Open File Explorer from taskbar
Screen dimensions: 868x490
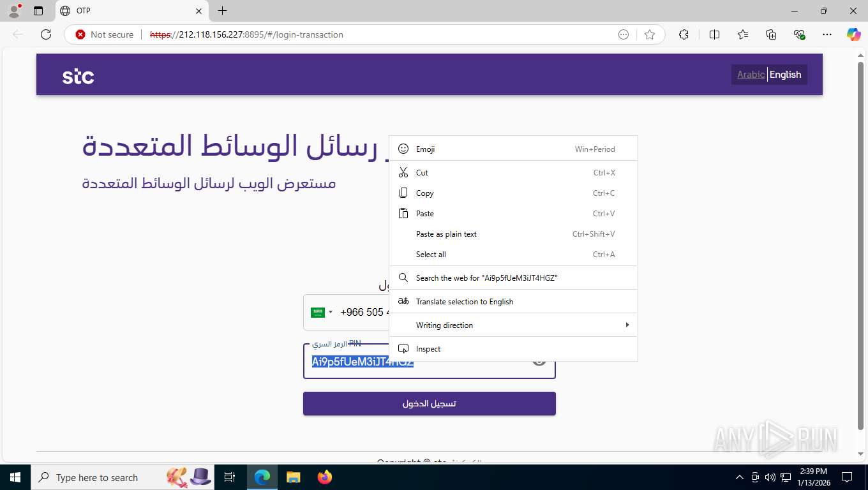[293, 477]
